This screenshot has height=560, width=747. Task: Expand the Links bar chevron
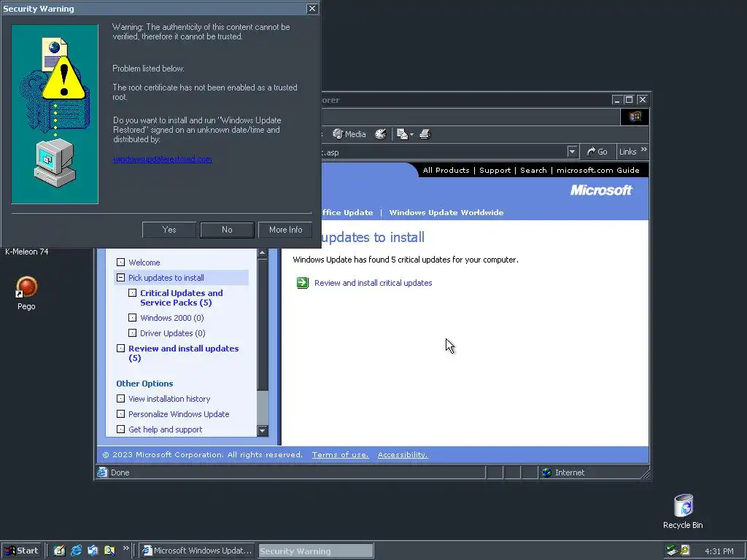coord(644,149)
